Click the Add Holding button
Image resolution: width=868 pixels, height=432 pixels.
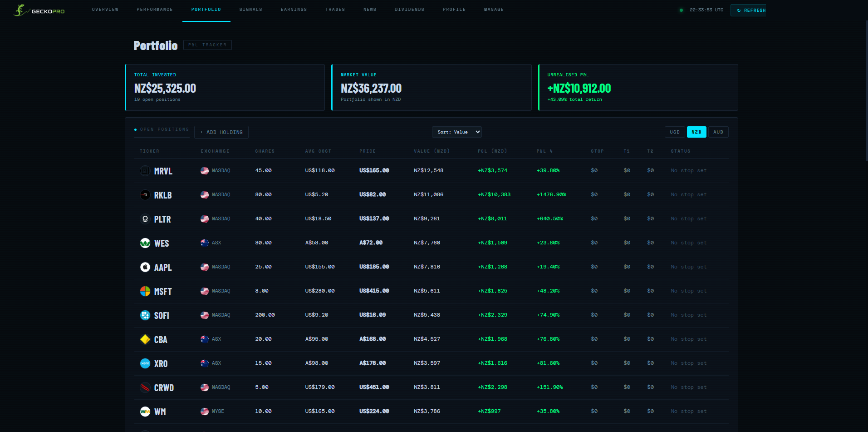click(221, 132)
